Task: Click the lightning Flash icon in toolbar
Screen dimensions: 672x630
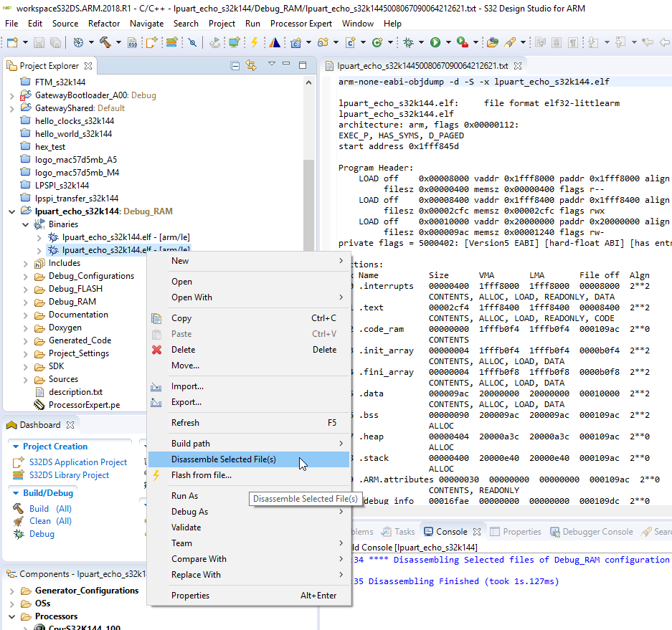Action: point(254,42)
